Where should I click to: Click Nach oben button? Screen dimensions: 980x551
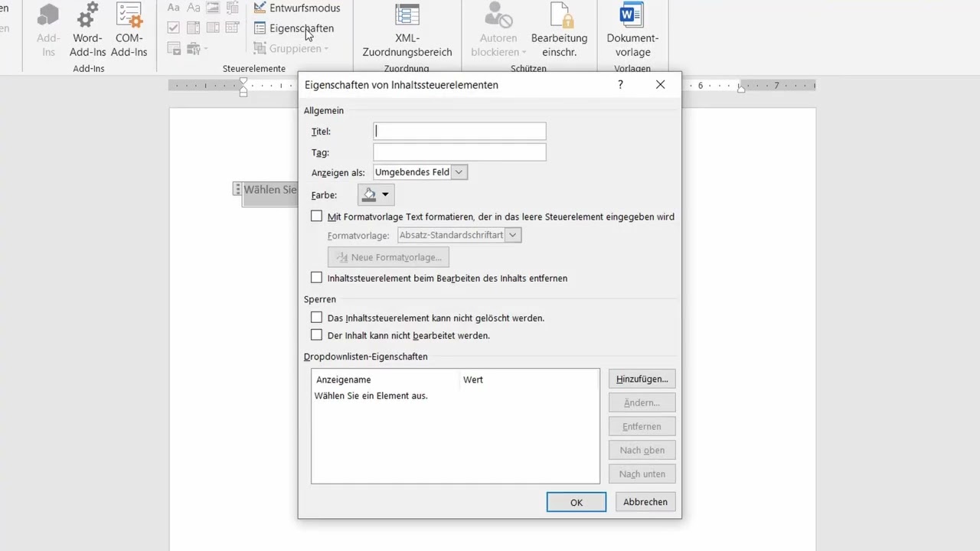click(642, 450)
